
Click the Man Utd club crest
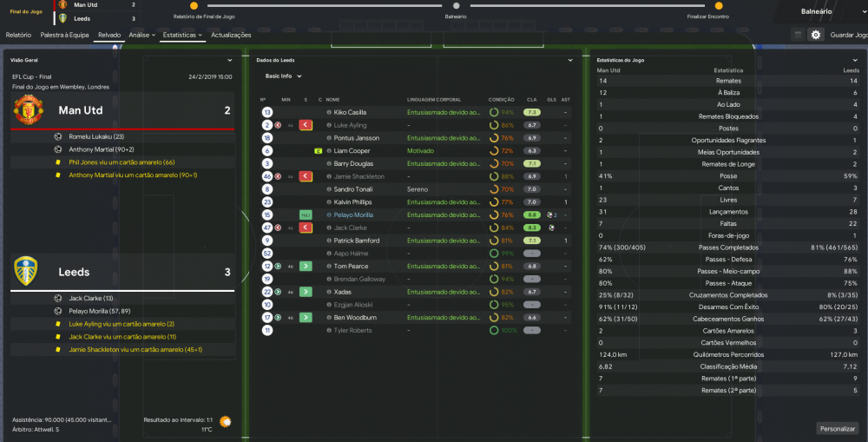pyautogui.click(x=29, y=109)
